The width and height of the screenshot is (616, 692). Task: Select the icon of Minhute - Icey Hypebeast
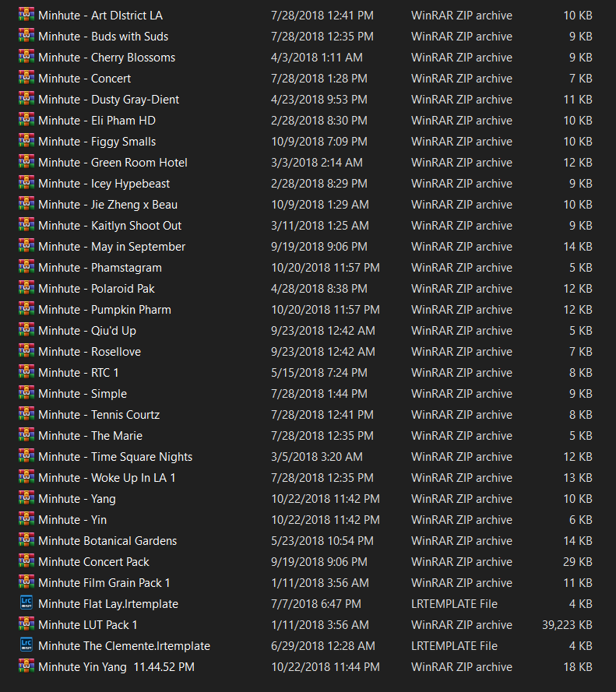[x=26, y=183]
